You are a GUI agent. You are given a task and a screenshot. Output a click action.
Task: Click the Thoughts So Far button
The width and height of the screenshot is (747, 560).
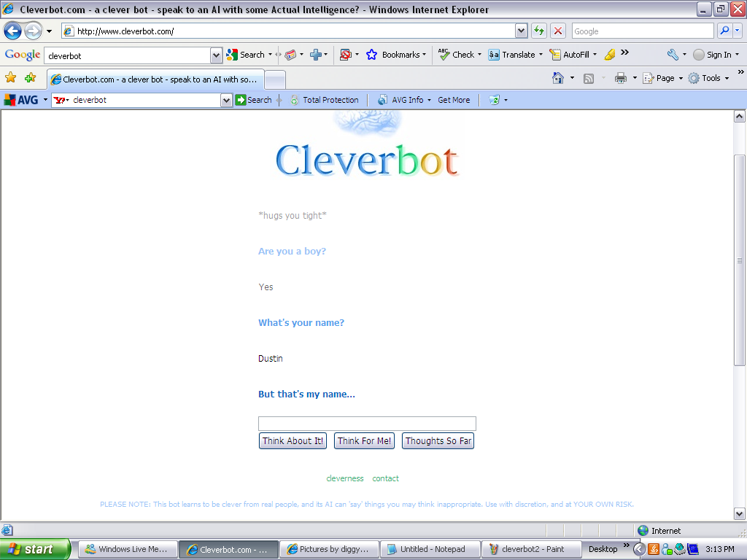click(438, 440)
